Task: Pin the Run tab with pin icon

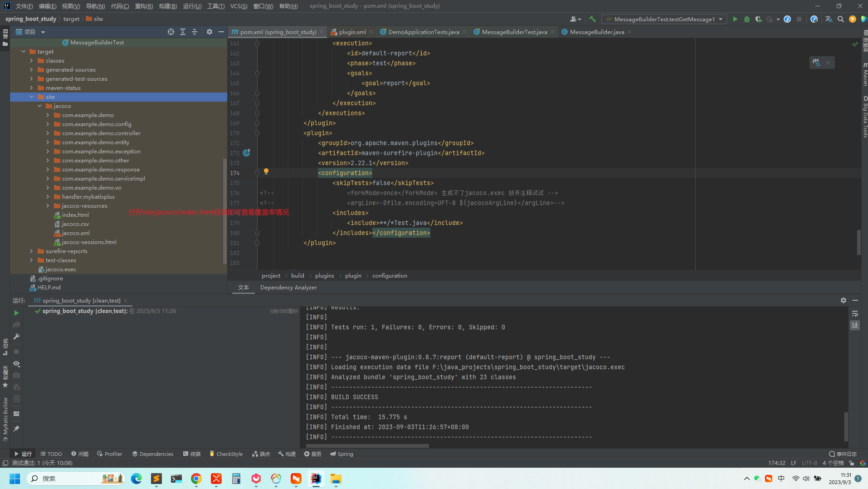Action: [16, 428]
